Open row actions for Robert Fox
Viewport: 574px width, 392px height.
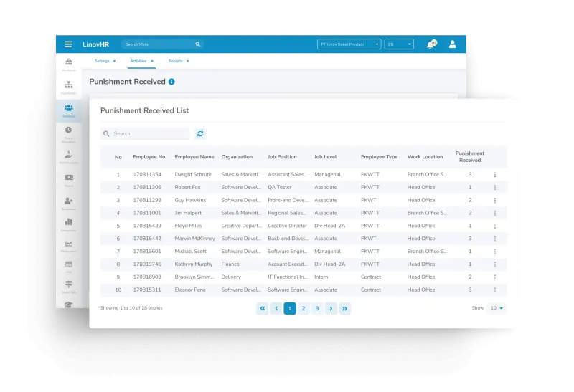(x=495, y=188)
